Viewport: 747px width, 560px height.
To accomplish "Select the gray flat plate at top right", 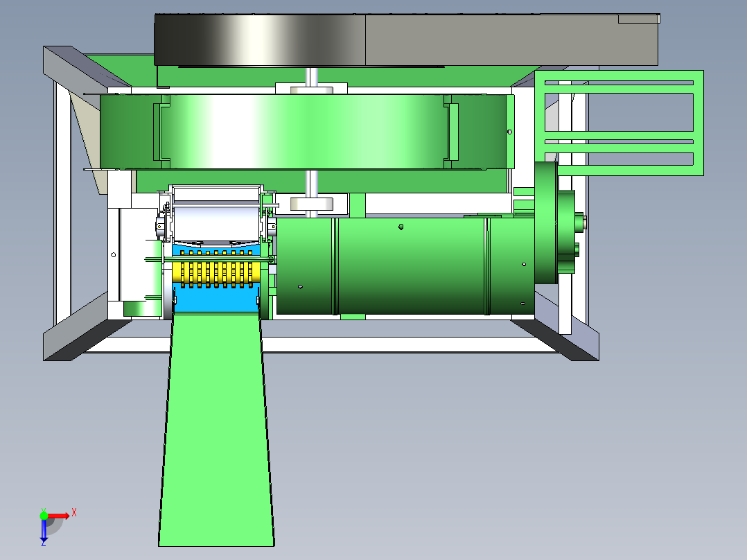I will coord(511,40).
